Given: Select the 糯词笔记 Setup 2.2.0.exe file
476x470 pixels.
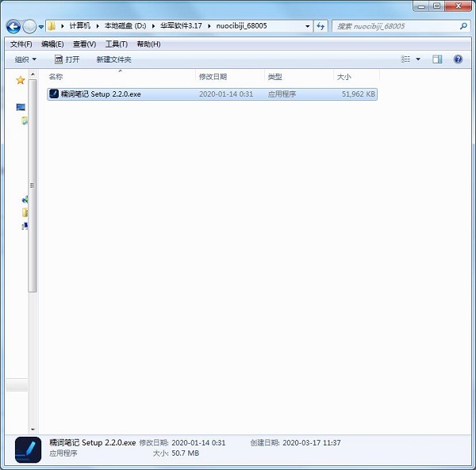Looking at the screenshot, I should 100,94.
